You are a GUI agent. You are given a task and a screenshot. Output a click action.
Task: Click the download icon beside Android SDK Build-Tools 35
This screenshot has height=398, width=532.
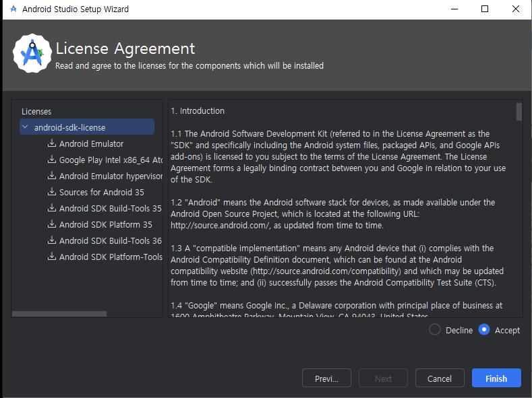[x=51, y=208]
